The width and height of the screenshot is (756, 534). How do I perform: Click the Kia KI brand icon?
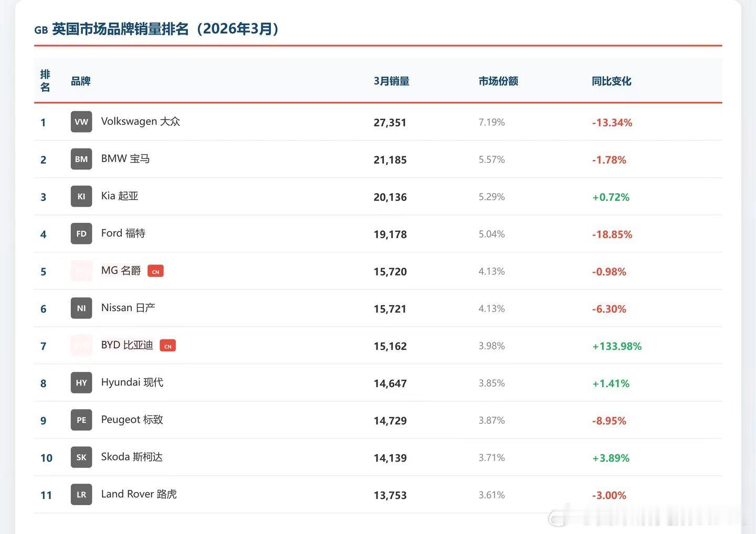click(81, 196)
